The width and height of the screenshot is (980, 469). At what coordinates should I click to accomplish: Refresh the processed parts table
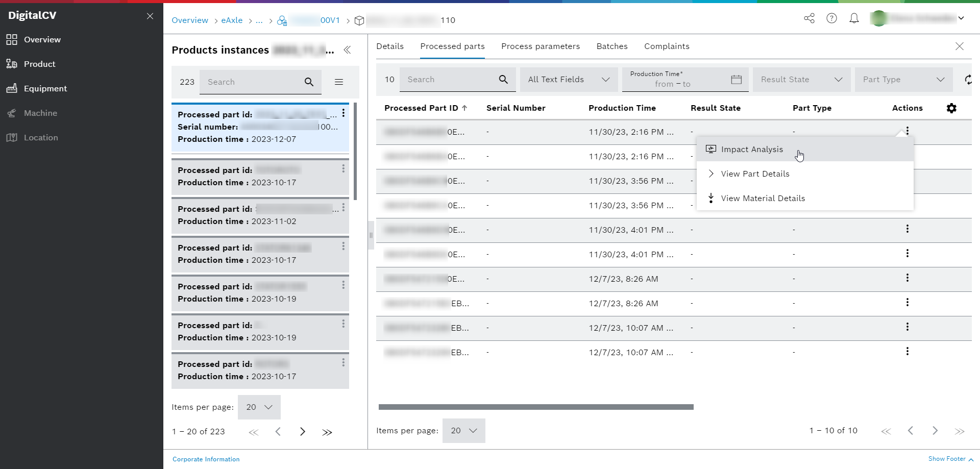pyautogui.click(x=968, y=80)
